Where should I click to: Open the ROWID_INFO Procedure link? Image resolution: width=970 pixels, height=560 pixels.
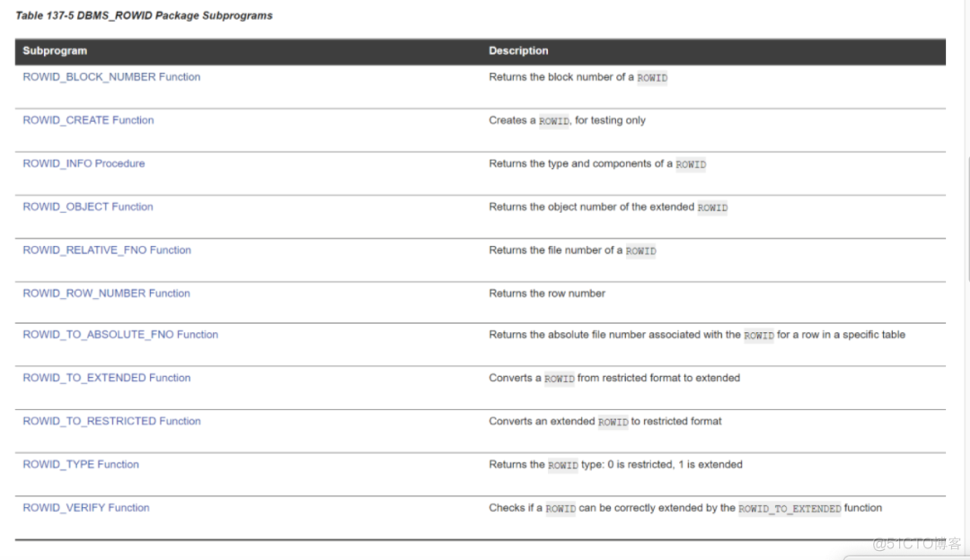pos(83,162)
